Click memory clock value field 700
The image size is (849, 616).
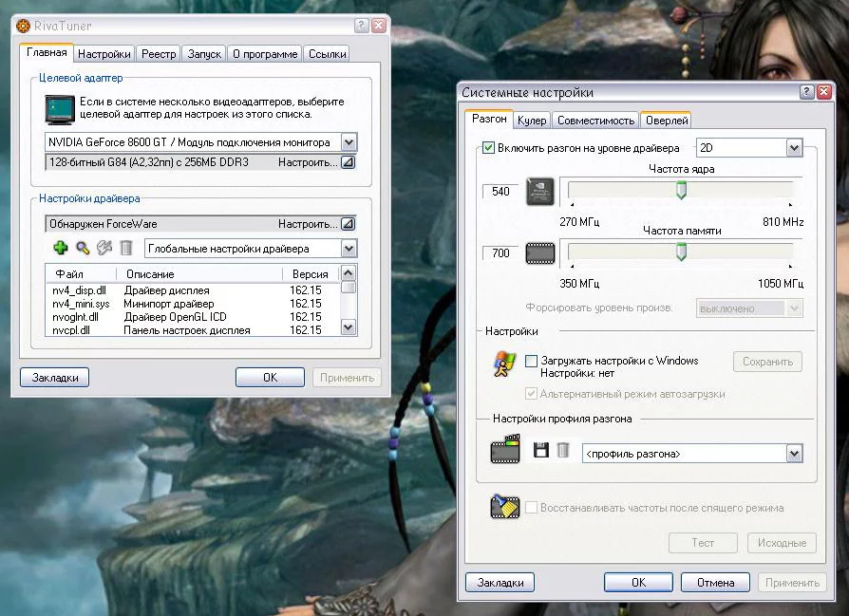500,253
